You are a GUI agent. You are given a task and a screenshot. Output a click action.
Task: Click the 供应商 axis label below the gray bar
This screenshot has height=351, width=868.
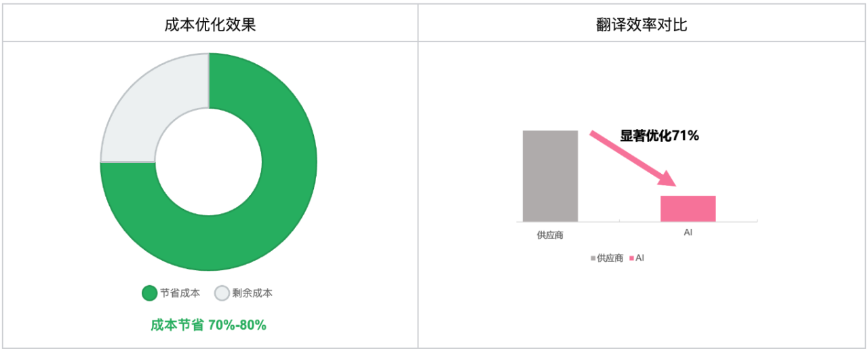pyautogui.click(x=550, y=235)
